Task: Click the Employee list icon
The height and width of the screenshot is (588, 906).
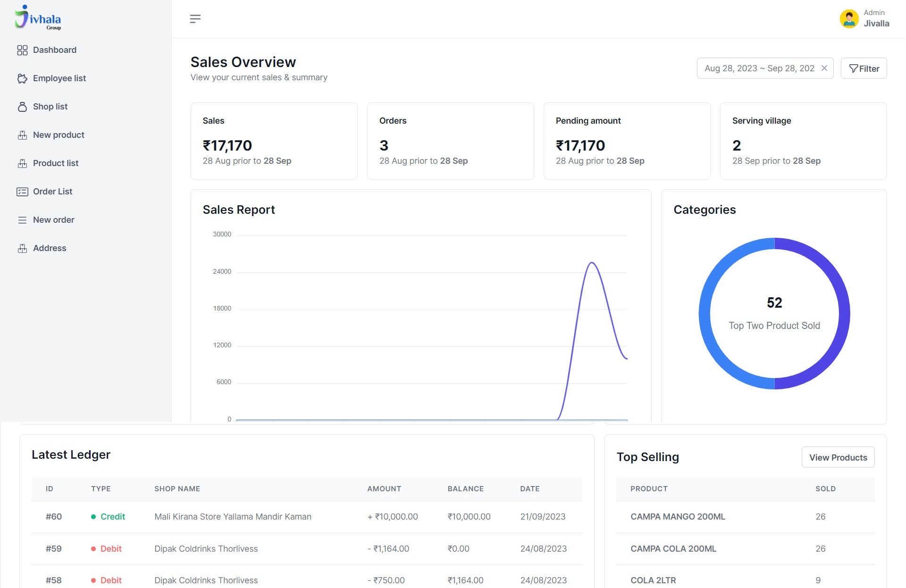Action: [22, 78]
